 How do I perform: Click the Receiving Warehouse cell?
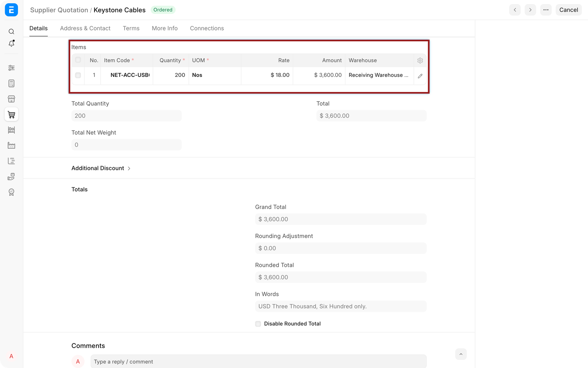click(x=379, y=75)
